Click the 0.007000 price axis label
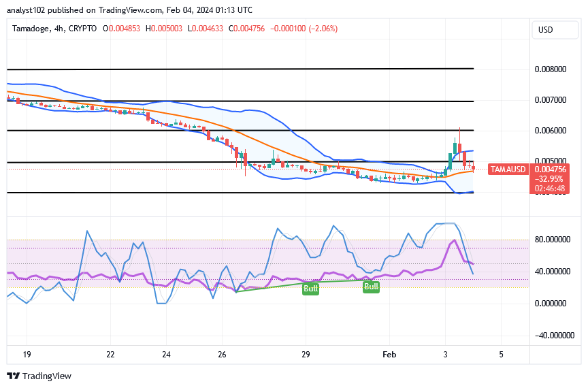Screen dimensions: 588x388 coord(551,100)
